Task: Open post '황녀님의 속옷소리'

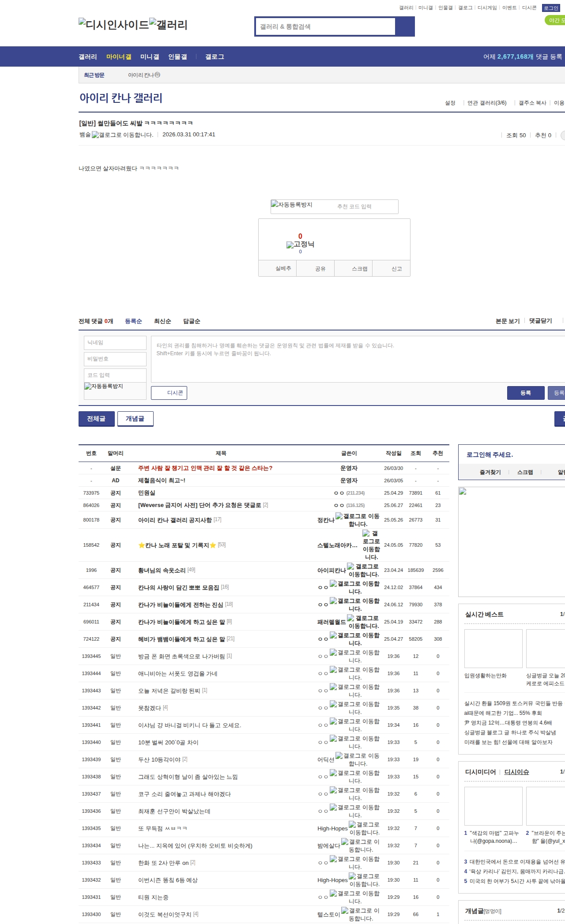Action: [x=162, y=570]
